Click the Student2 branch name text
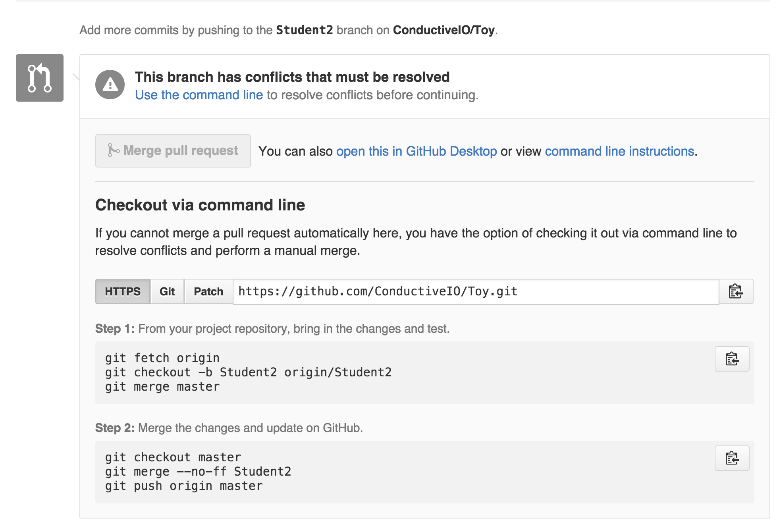The height and width of the screenshot is (532, 779). [305, 30]
